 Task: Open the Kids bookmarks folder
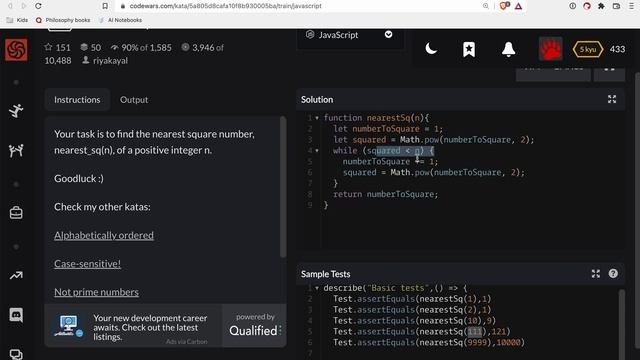coord(17,20)
